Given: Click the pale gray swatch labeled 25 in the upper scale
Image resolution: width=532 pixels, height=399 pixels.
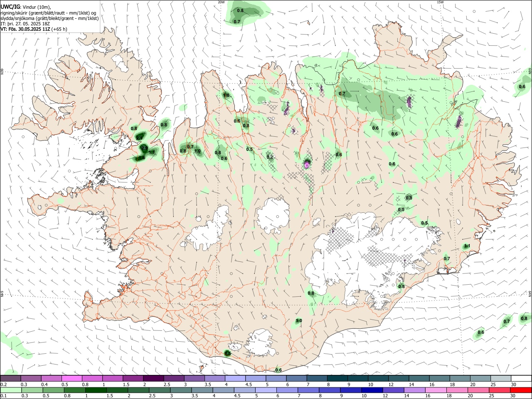Looking at the screenshot, I should coord(500,378).
